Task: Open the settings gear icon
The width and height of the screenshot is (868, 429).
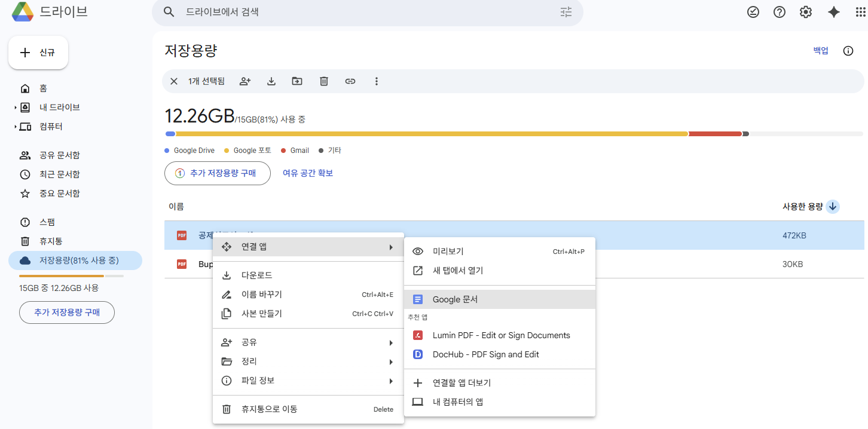Action: tap(806, 12)
